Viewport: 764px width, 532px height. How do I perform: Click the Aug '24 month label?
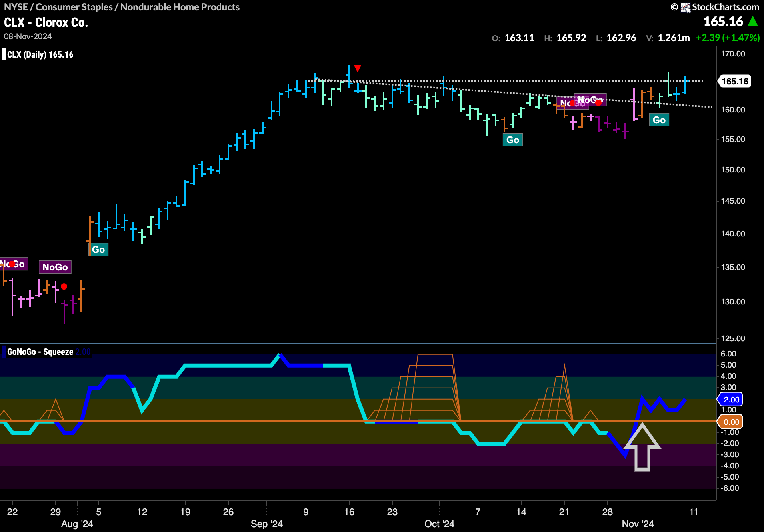coord(77,524)
